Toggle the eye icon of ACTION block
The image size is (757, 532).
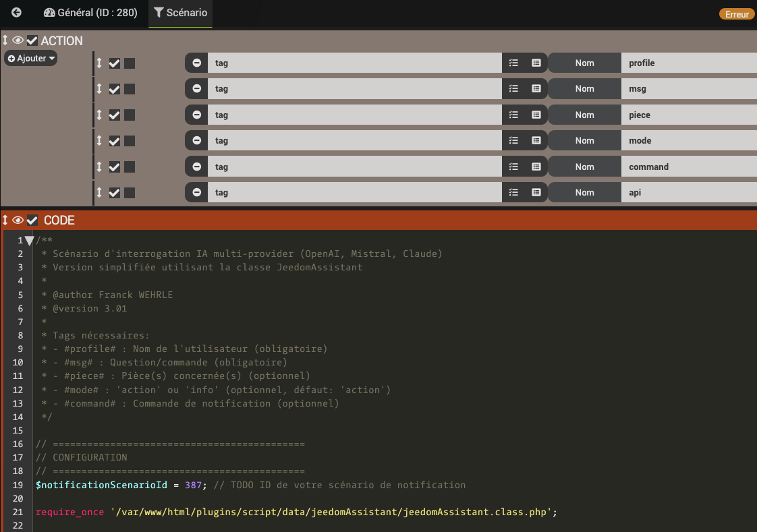[18, 40]
